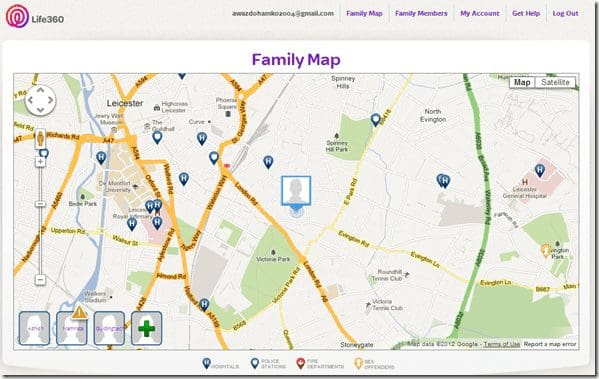Click the Street View pegman icon
The image size is (599, 379).
point(40,138)
